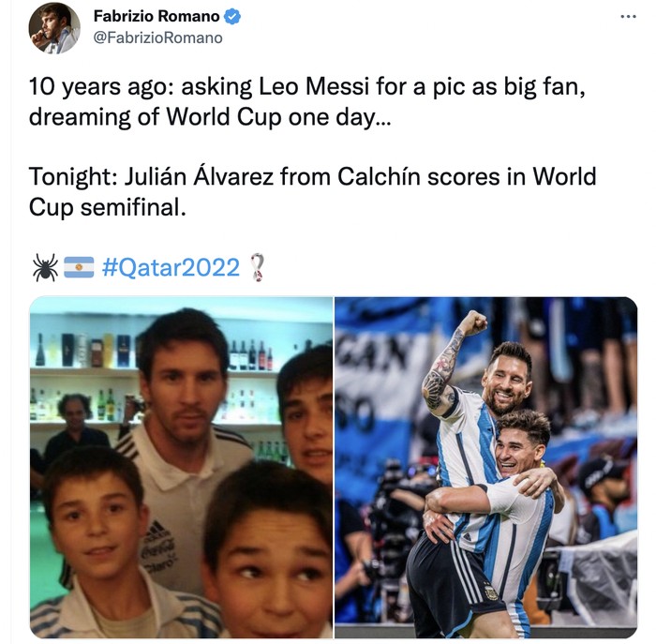This screenshot has height=644, width=656.
Task: Click the Argentina flag emoji
Action: tap(79, 267)
